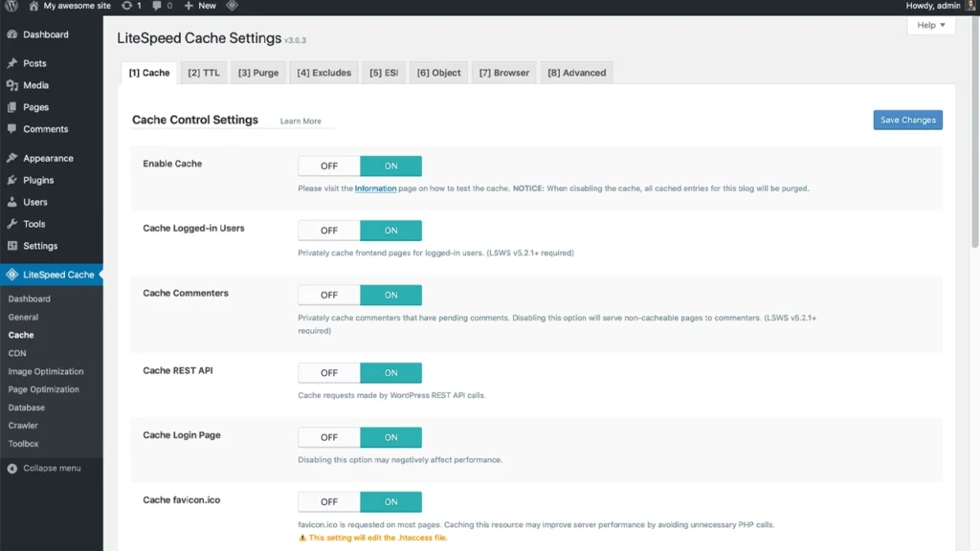980x551 pixels.
Task: Turn off the Enable Cache toggle
Action: point(328,165)
